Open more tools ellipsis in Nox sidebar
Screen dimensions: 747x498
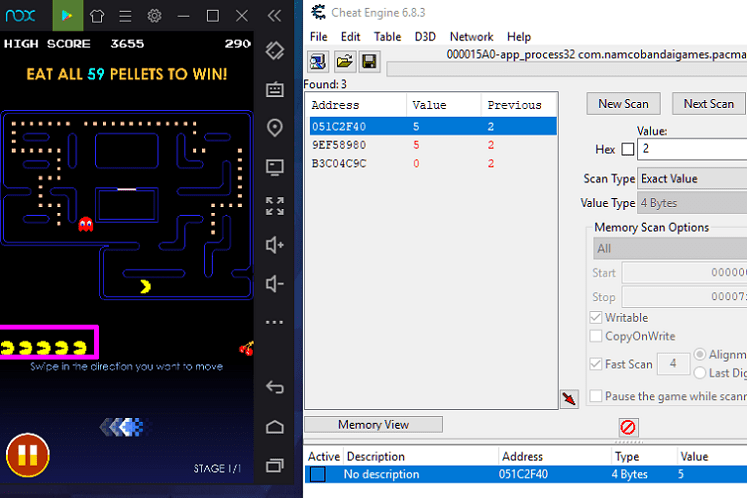275,322
